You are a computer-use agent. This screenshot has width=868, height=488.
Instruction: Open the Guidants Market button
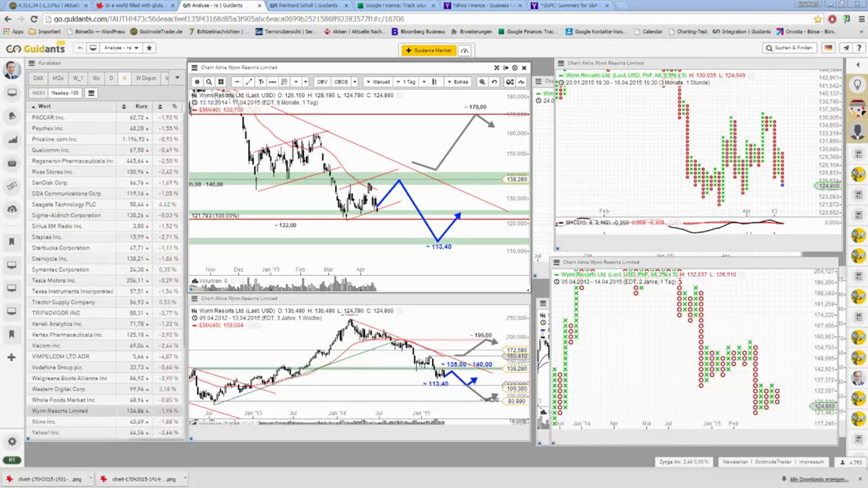pyautogui.click(x=429, y=50)
